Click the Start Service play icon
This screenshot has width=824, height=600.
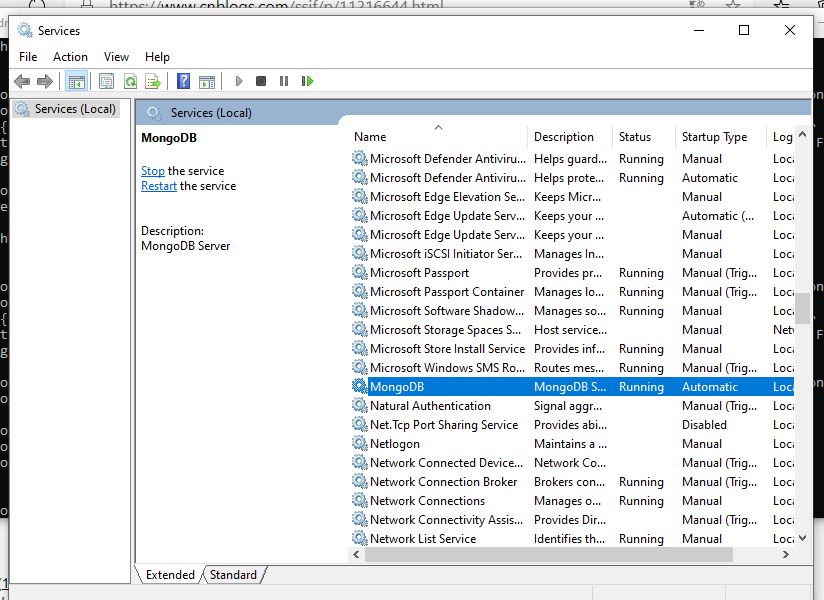click(239, 81)
